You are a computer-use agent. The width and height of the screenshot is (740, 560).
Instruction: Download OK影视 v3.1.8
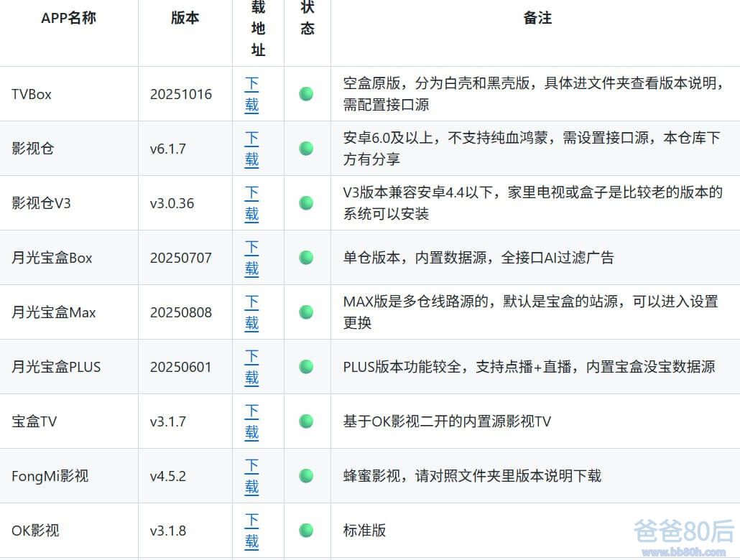coord(251,531)
